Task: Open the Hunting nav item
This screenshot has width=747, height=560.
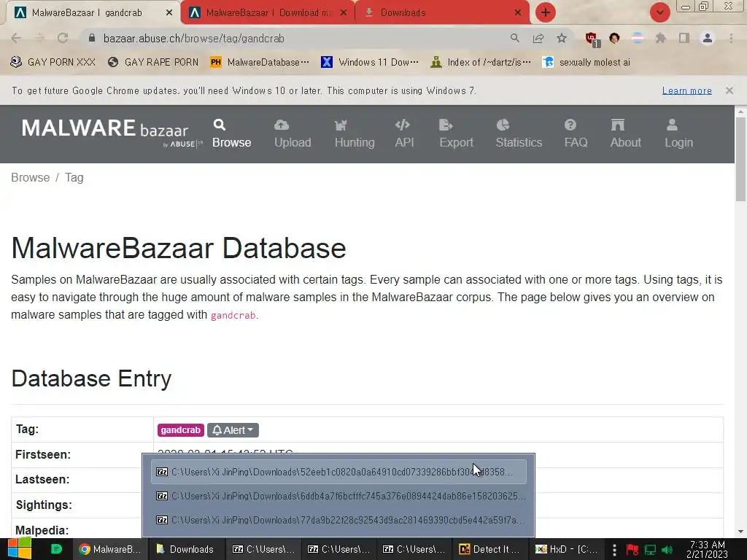Action: pyautogui.click(x=355, y=134)
